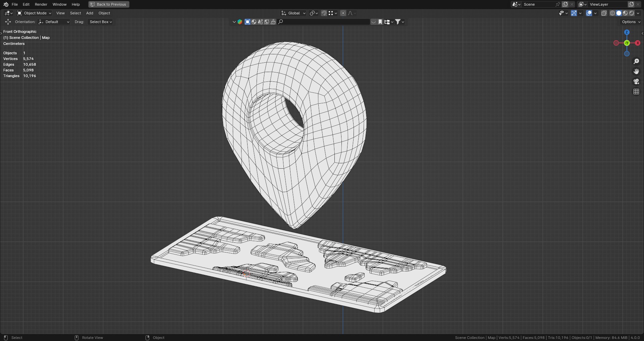Toggle the camera view icon
Viewport: 644px width, 341px height.
pyautogui.click(x=636, y=81)
